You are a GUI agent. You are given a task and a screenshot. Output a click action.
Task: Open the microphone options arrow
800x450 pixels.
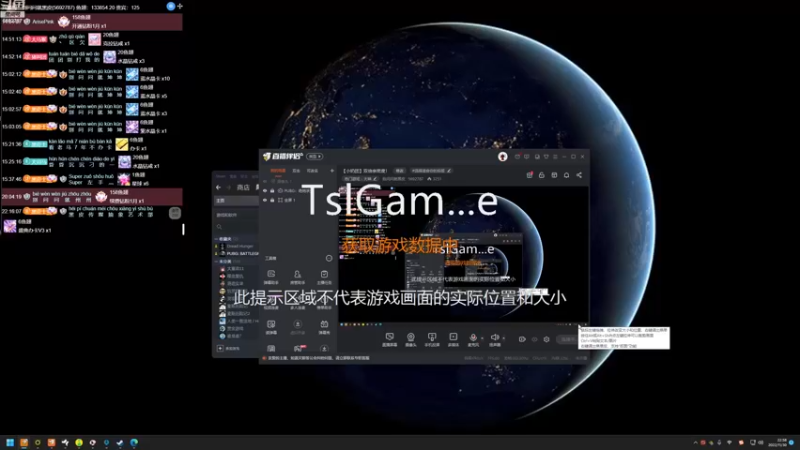pyautogui.click(x=482, y=338)
